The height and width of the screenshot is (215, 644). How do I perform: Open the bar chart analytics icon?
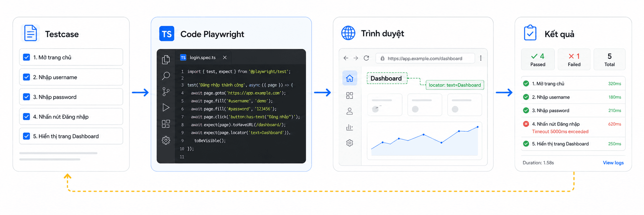pos(350,127)
